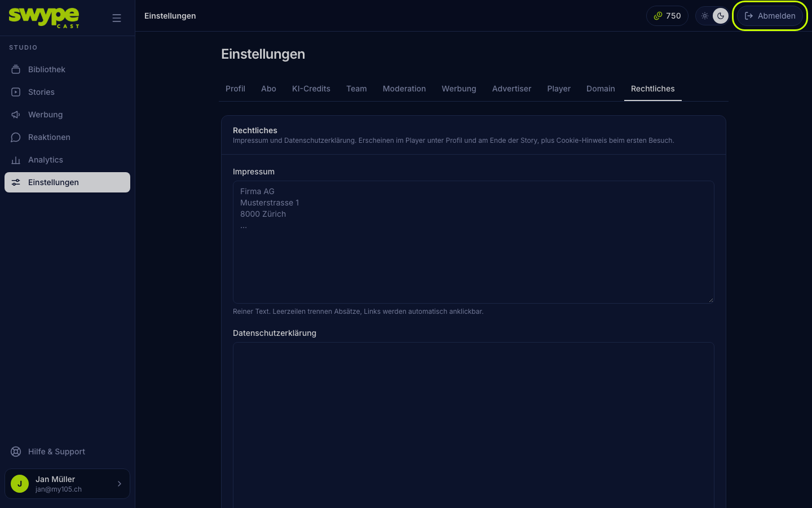Switch to KI-Credits tab

[x=311, y=89]
